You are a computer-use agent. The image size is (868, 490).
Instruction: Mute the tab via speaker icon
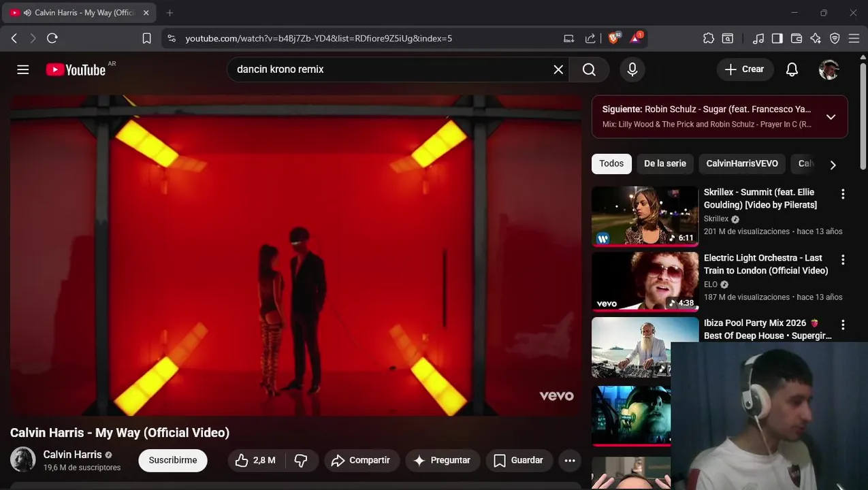tap(27, 13)
